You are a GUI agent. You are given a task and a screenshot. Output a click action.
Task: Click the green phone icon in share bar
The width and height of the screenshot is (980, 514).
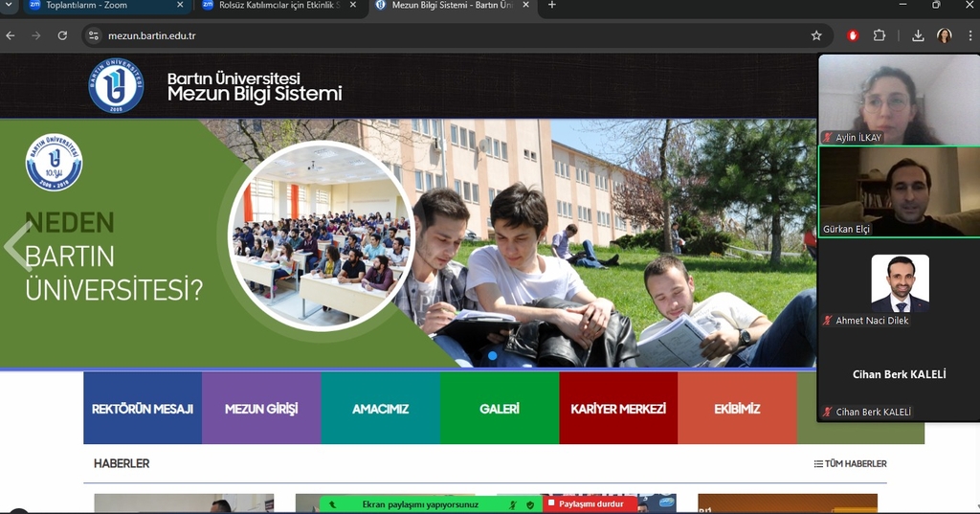click(x=332, y=504)
